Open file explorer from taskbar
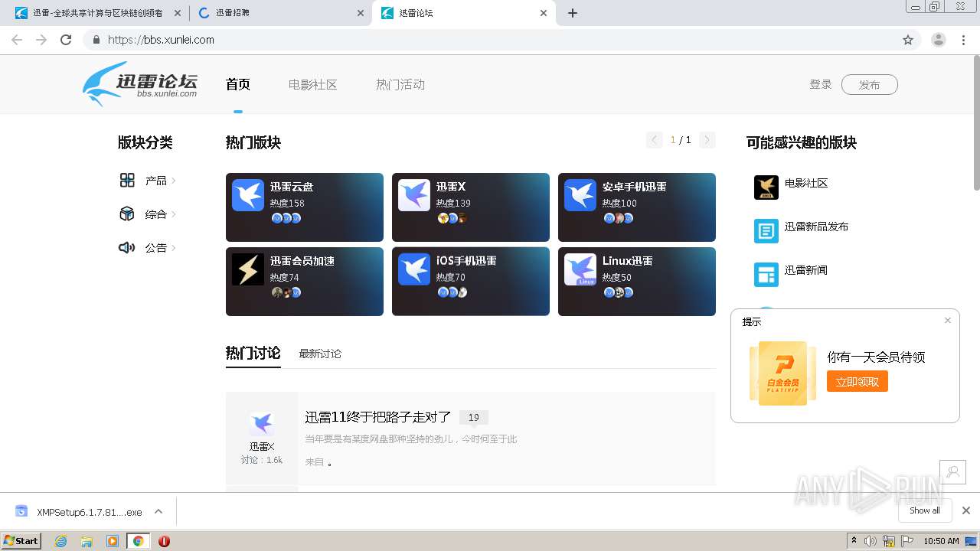Viewport: 980px width, 551px height. (87, 541)
